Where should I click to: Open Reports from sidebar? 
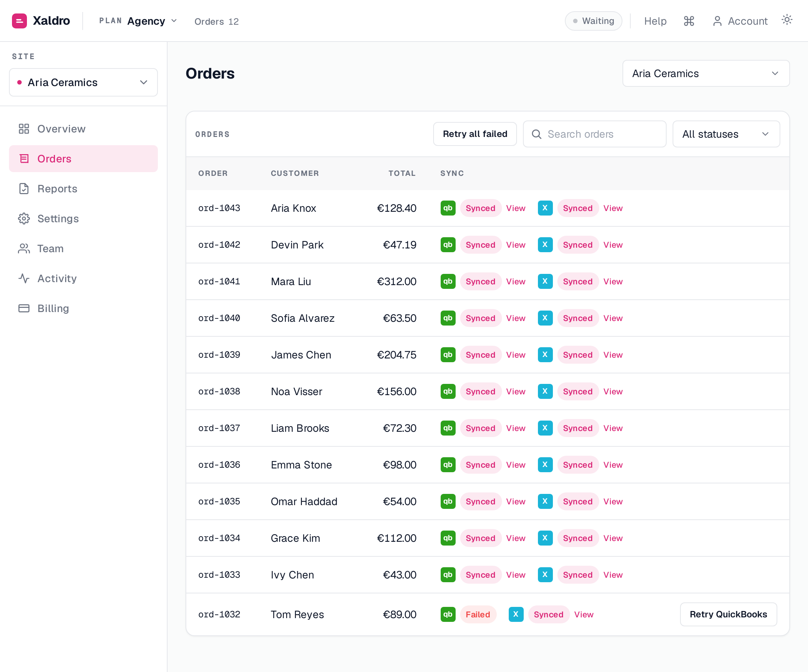point(83,189)
